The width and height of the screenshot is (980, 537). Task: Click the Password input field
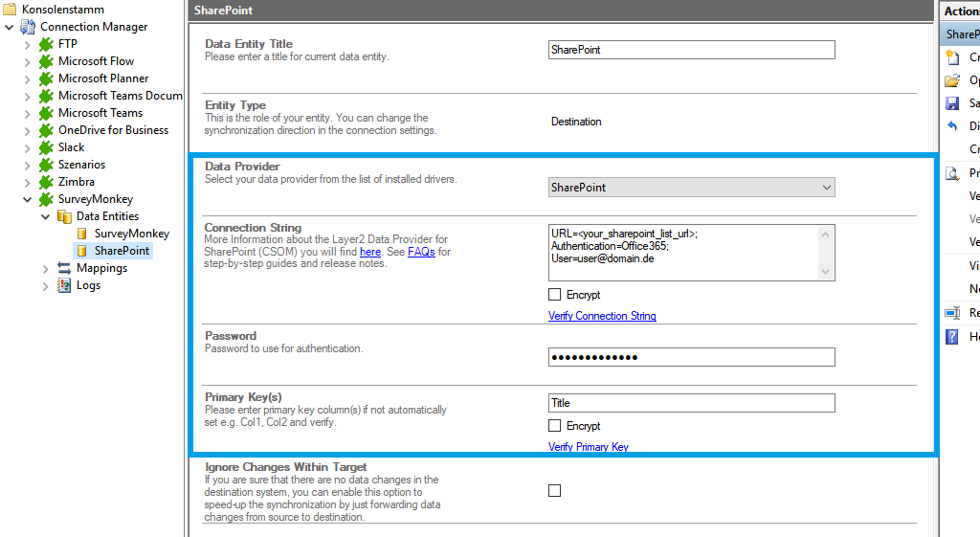pyautogui.click(x=691, y=357)
